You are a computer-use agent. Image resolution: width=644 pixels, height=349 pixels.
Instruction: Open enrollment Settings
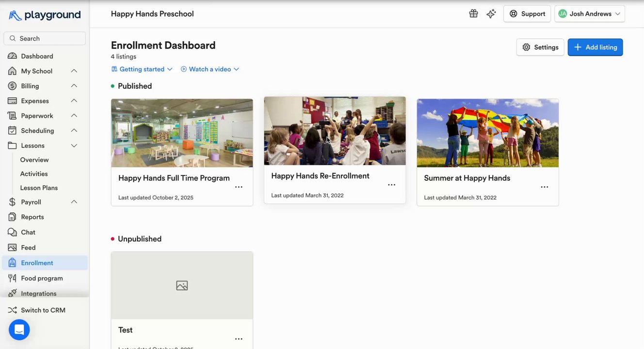540,48
